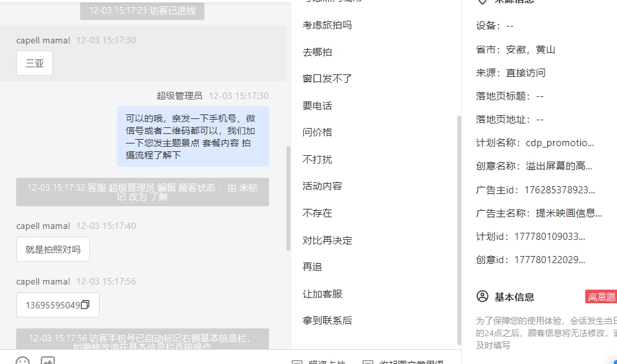The width and height of the screenshot is (617, 364).
Task: Choose the 再追 quick phrase
Action: 312,267
